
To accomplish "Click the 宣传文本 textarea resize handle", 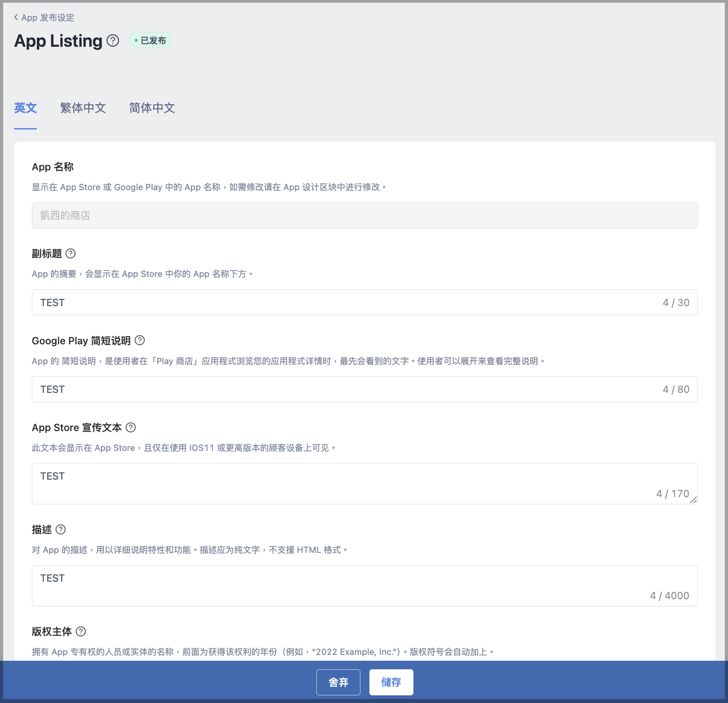I will tap(693, 500).
